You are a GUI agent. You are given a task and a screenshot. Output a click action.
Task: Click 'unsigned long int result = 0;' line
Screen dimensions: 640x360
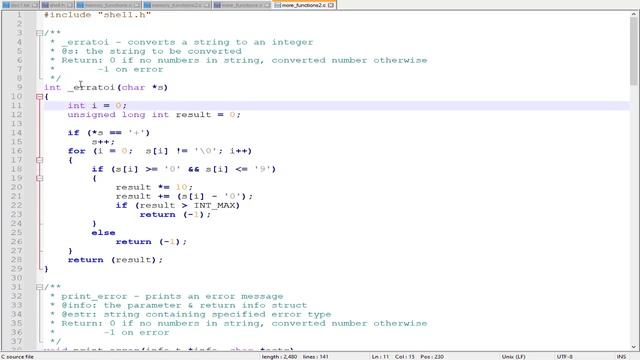[x=154, y=115]
